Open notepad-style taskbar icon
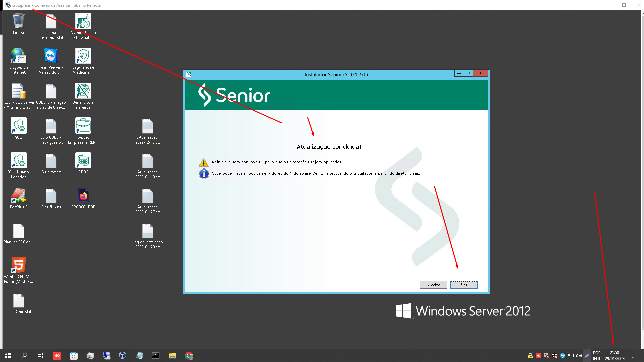 click(139, 356)
